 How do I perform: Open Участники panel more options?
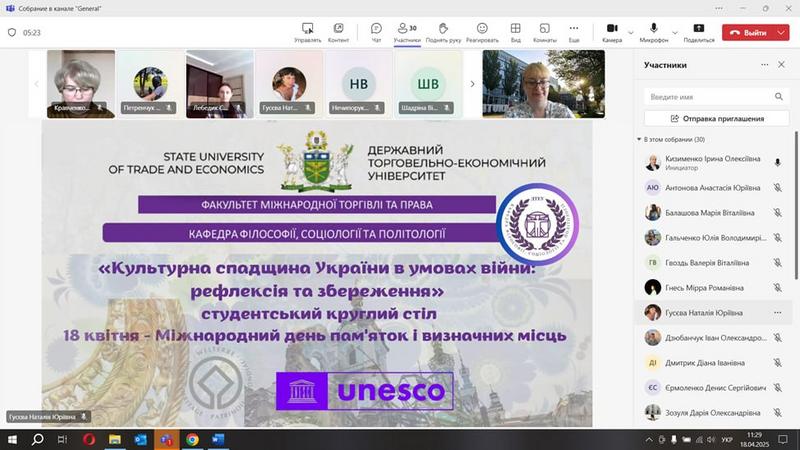point(764,65)
